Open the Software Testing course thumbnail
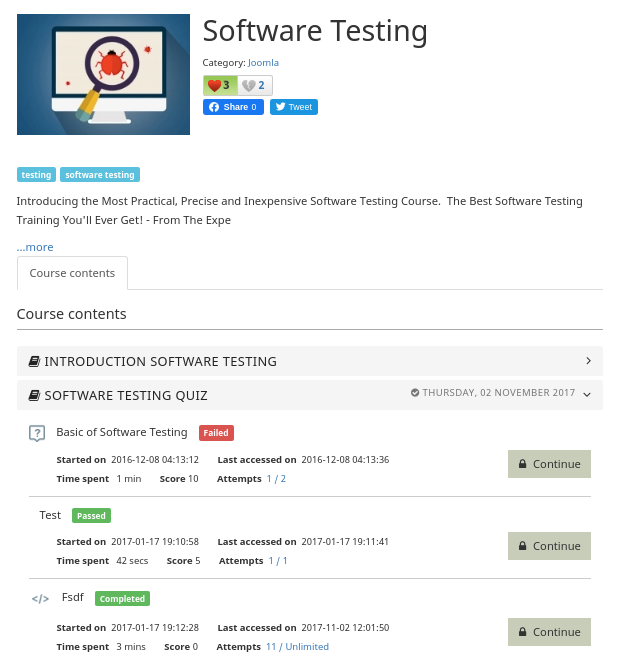Screen dimensions: 622x669 (x=103, y=74)
